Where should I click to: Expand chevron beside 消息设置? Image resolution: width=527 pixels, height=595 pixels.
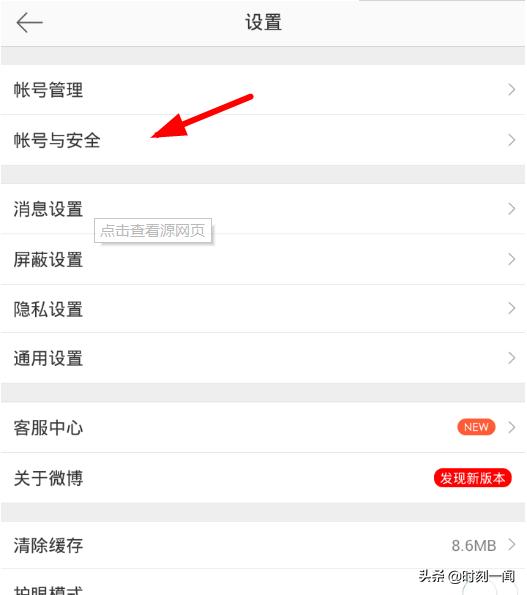[x=511, y=209]
